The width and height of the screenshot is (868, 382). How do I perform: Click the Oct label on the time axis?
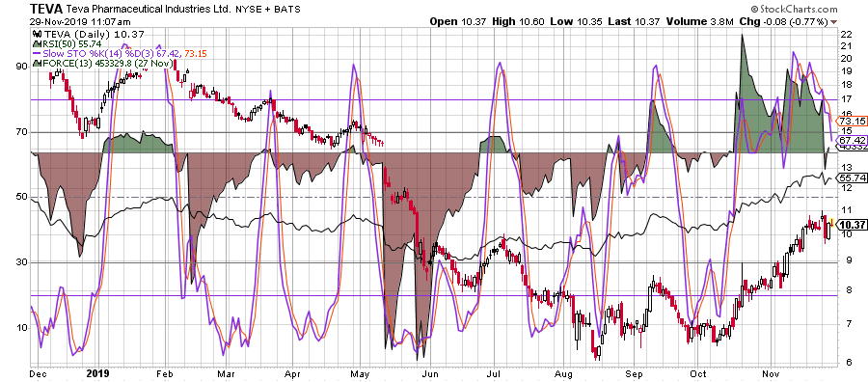pos(698,373)
